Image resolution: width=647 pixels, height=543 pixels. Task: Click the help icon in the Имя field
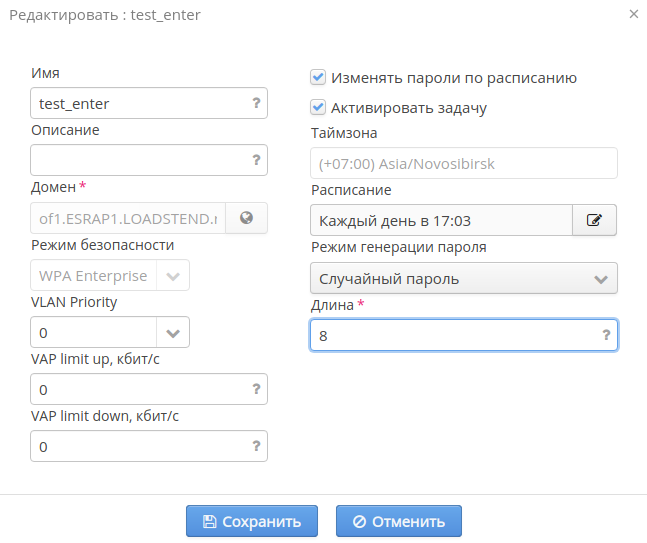256,103
